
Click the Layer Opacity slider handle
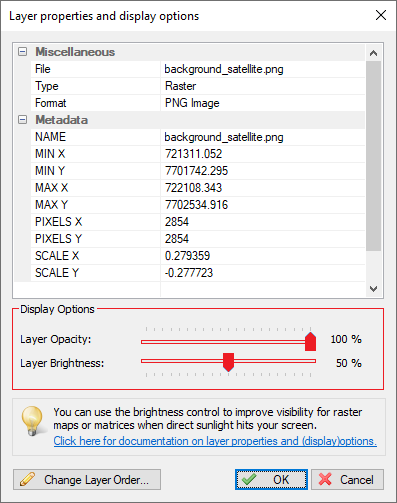click(310, 341)
